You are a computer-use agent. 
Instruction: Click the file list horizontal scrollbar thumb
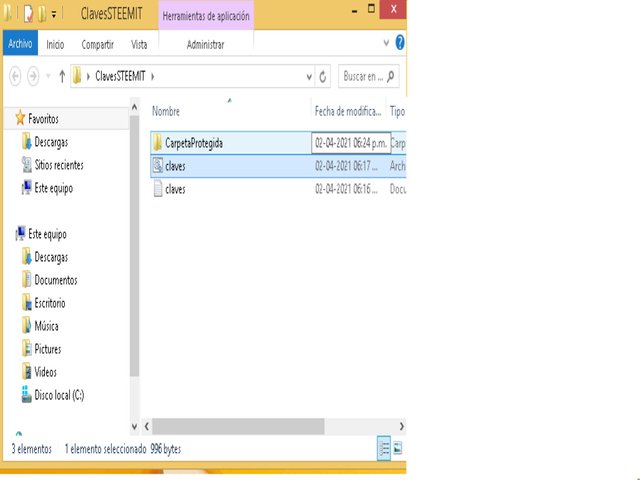(238, 427)
